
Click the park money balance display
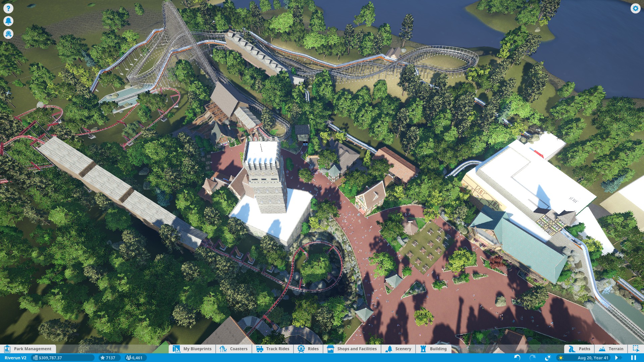[x=50, y=358]
